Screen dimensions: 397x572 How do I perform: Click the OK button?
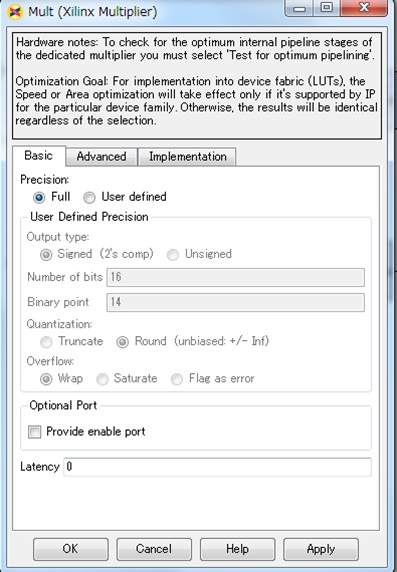point(70,549)
